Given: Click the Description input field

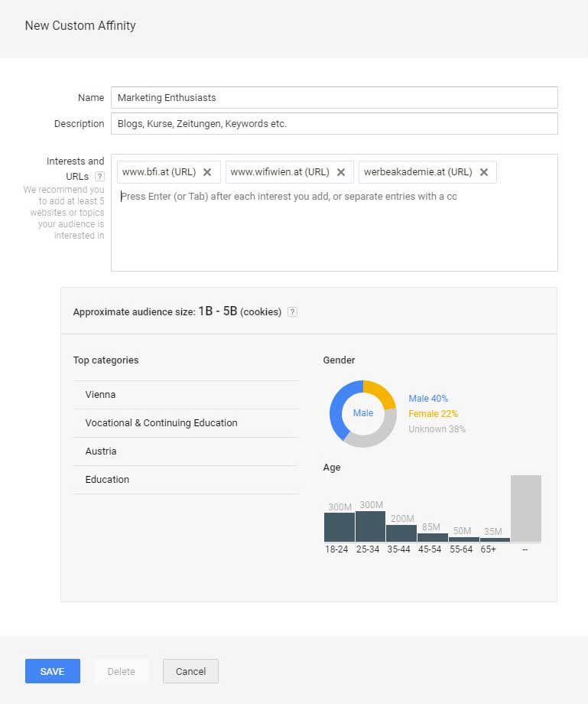Looking at the screenshot, I should click(334, 124).
